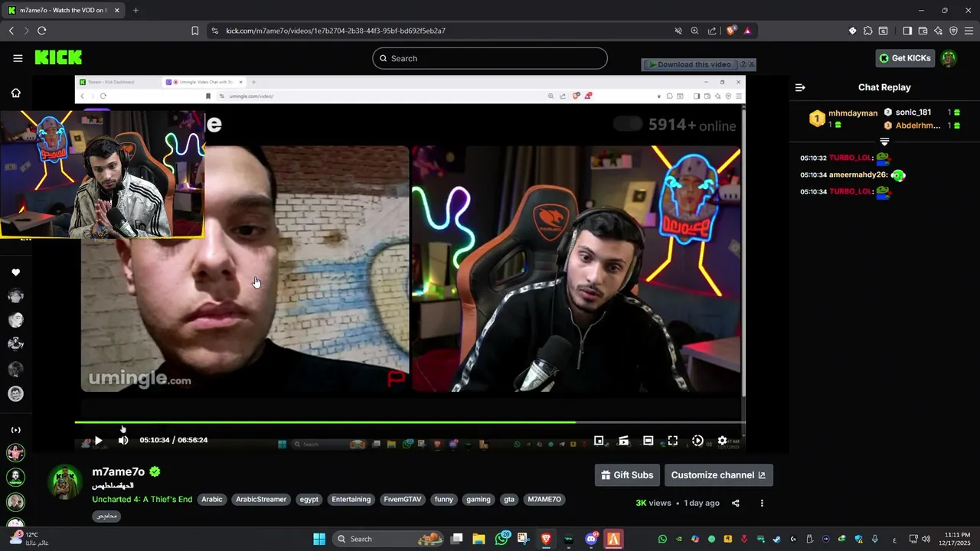
Task: Collapse the Chat Replay panel
Action: tap(800, 87)
